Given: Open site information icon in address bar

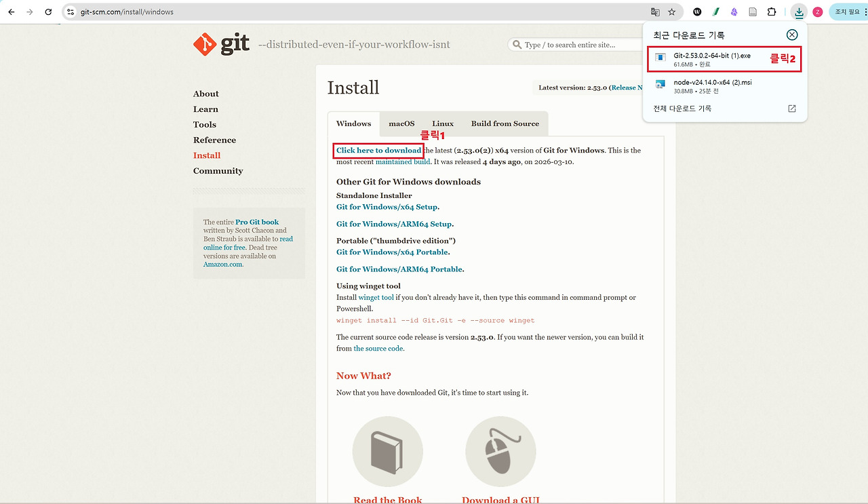Looking at the screenshot, I should [70, 12].
